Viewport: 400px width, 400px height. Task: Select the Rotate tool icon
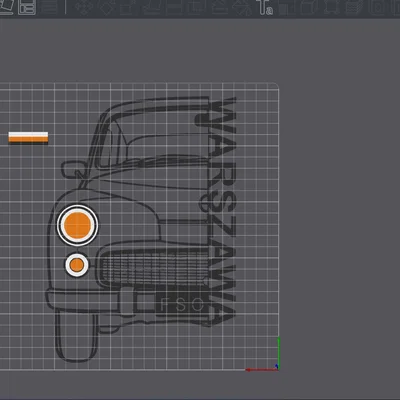point(108,7)
